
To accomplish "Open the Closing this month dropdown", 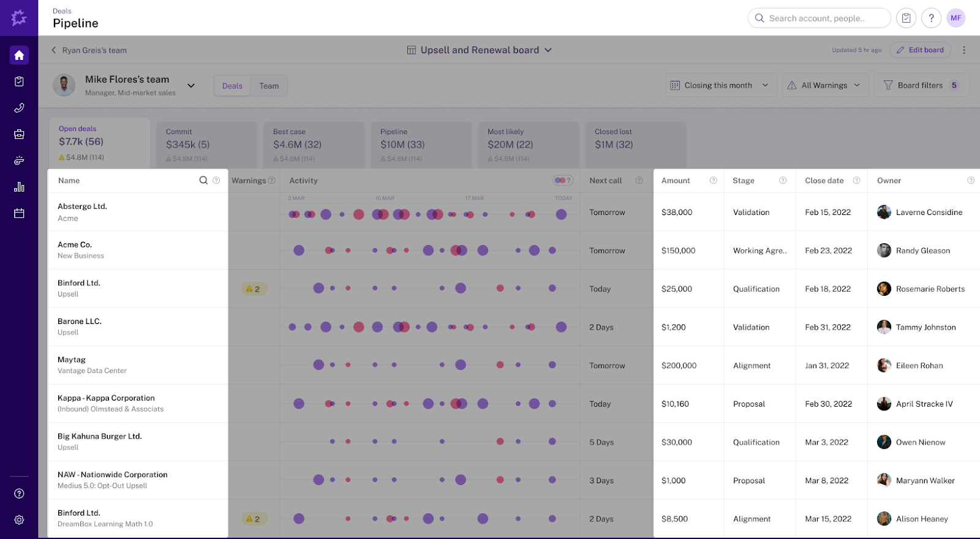I will (720, 85).
